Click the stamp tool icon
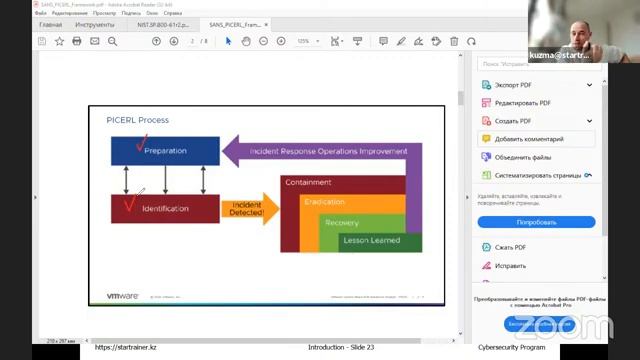Viewport: 640px width, 360px height. point(436,41)
